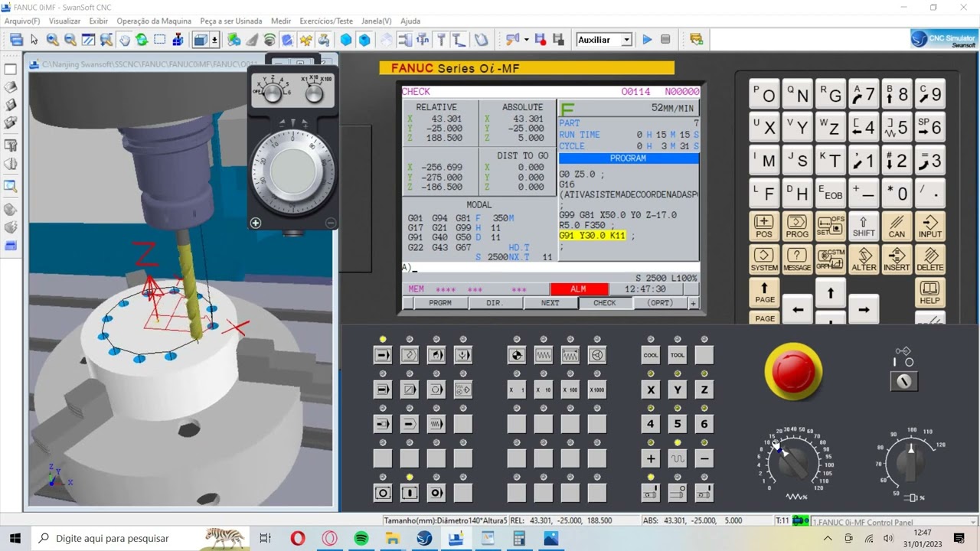
Task: Click the SYSTEM key on keypad
Action: coord(764,259)
